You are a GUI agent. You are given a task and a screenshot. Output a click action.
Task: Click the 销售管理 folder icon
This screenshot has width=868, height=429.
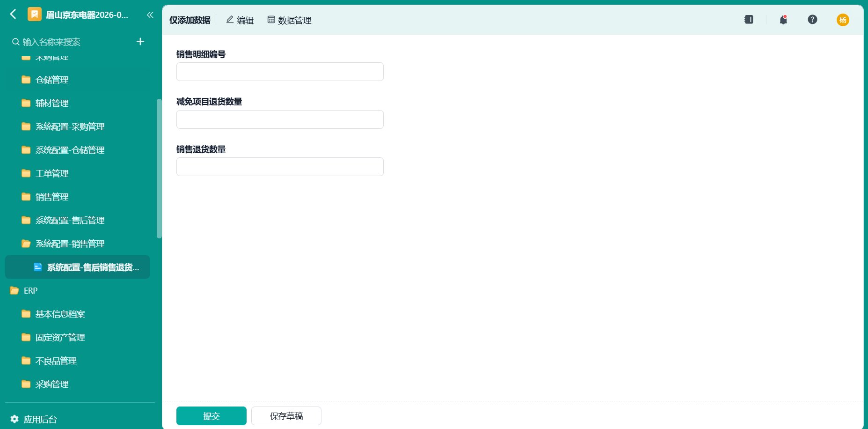coord(26,197)
